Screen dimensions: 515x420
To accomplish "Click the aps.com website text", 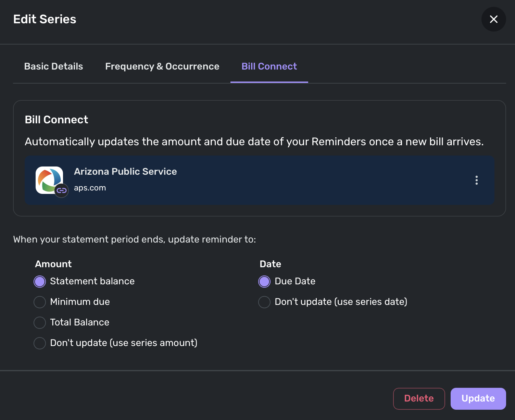I will 90,188.
